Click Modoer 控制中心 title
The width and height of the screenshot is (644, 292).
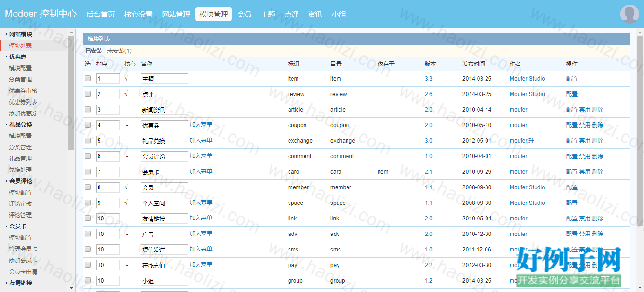[x=41, y=14]
